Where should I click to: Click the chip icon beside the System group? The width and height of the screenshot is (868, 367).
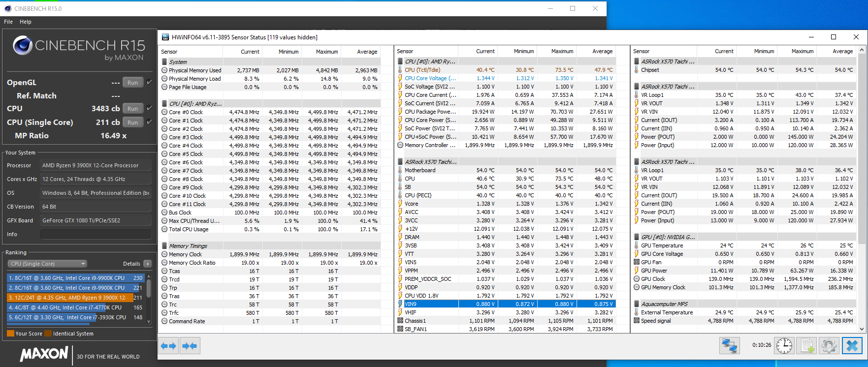165,62
